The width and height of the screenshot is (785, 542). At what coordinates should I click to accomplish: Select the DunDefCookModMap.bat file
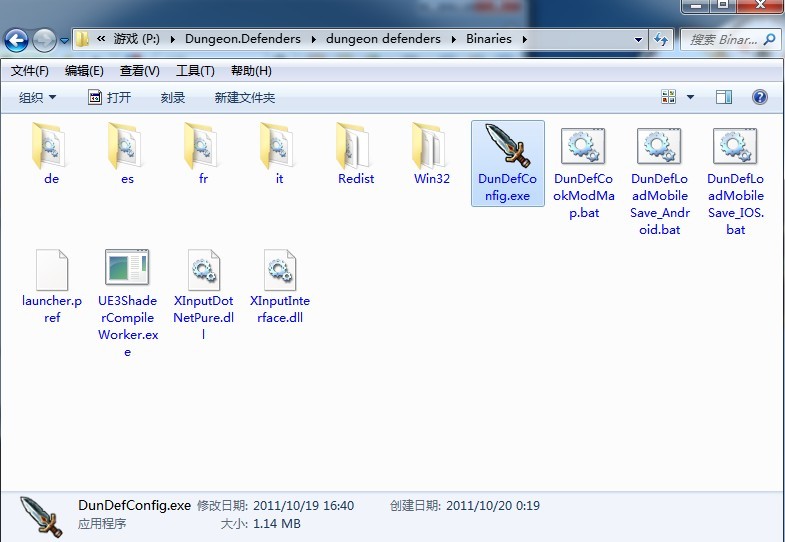tap(583, 147)
